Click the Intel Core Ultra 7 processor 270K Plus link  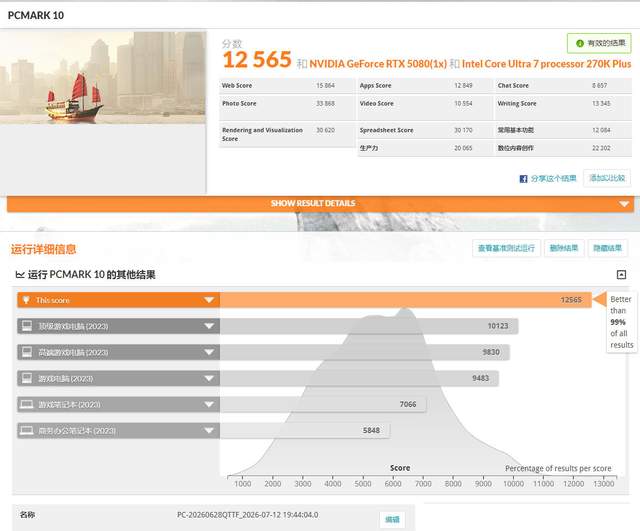[x=547, y=64]
